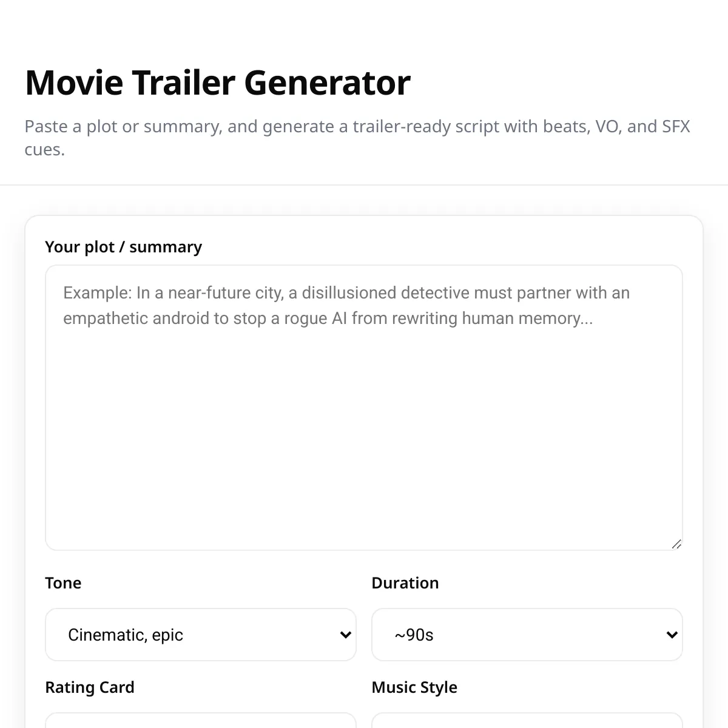Click the textarea resize handle
The image size is (728, 728).
pyautogui.click(x=676, y=544)
